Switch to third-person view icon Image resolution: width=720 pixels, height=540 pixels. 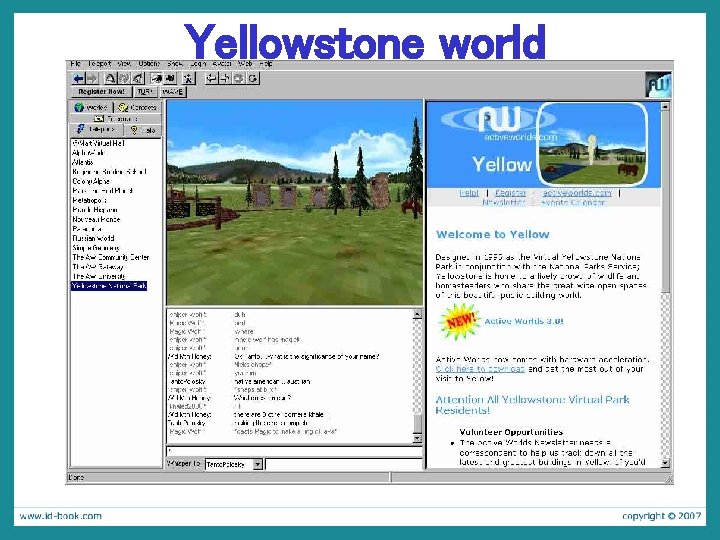171,79
